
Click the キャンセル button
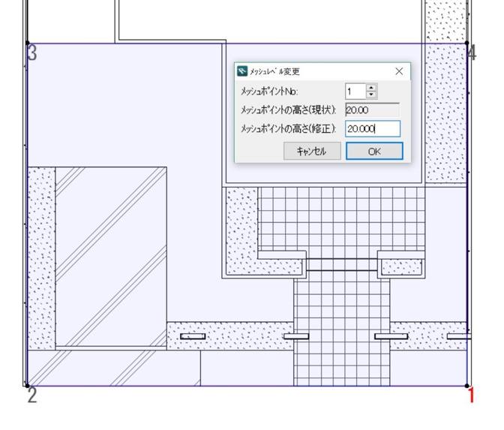tap(312, 151)
